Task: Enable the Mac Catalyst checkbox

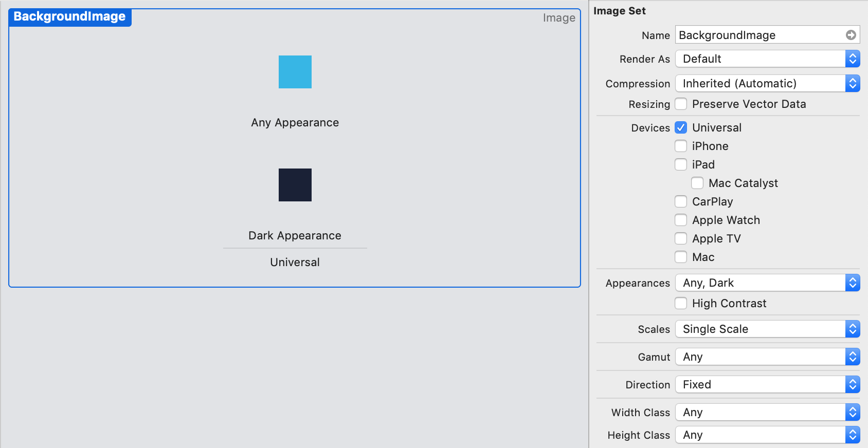Action: point(697,183)
